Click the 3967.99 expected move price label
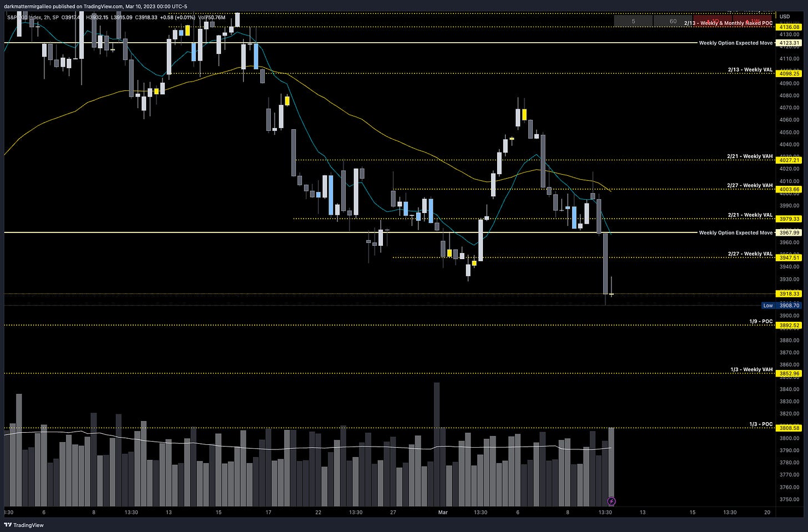Viewport: 808px width, 532px height. (790, 232)
